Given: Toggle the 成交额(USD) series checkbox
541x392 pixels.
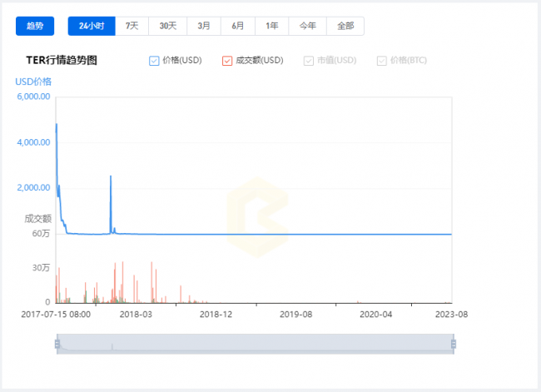Looking at the screenshot, I should point(227,61).
